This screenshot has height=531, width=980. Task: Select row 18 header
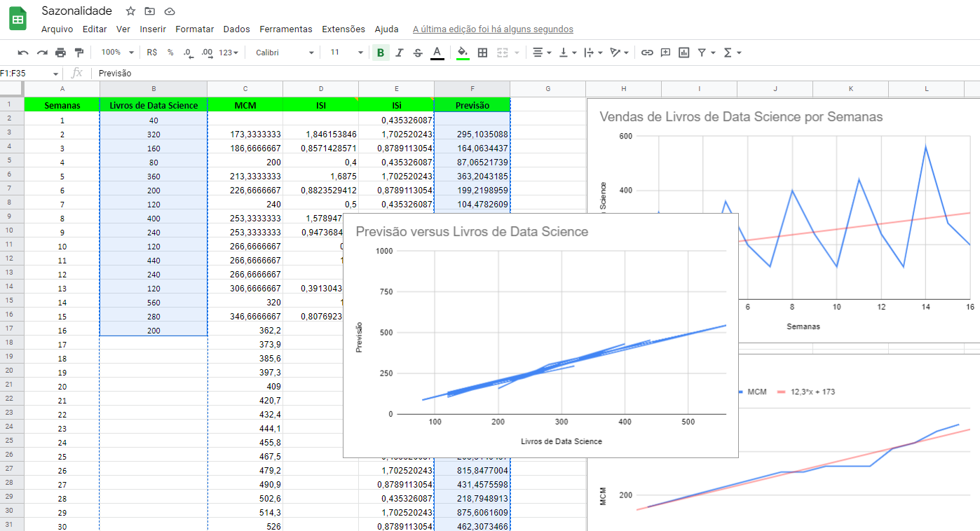(x=12, y=343)
